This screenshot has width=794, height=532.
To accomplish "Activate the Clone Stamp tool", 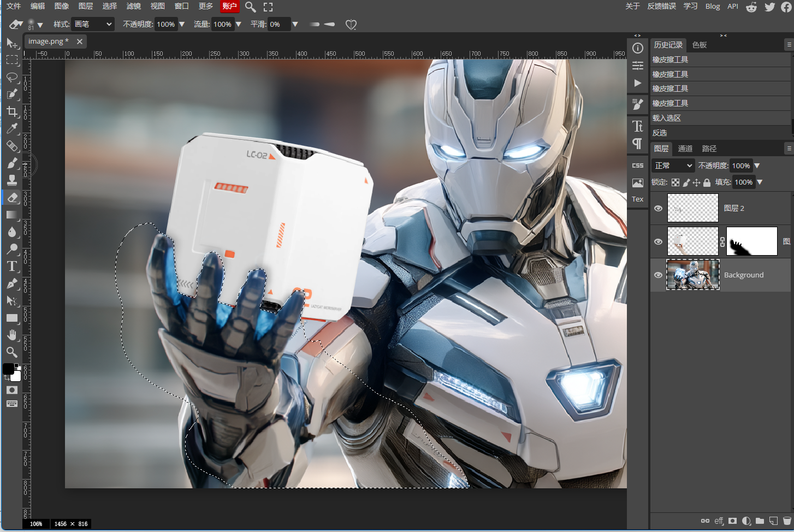I will click(x=12, y=180).
